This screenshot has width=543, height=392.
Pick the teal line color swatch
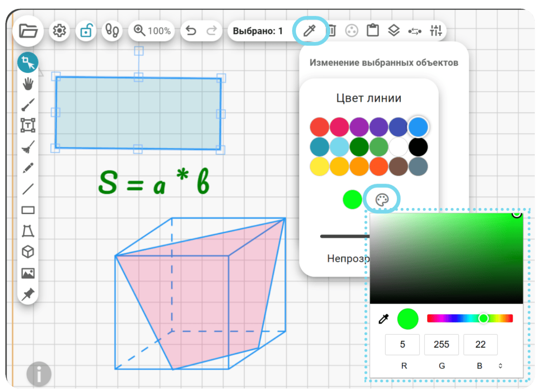point(320,147)
